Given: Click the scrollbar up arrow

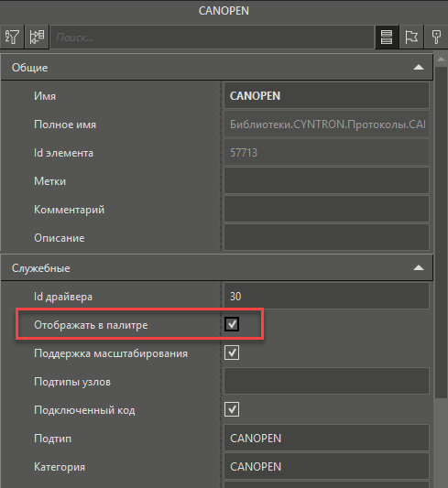Looking at the screenshot, I should click(441, 60).
